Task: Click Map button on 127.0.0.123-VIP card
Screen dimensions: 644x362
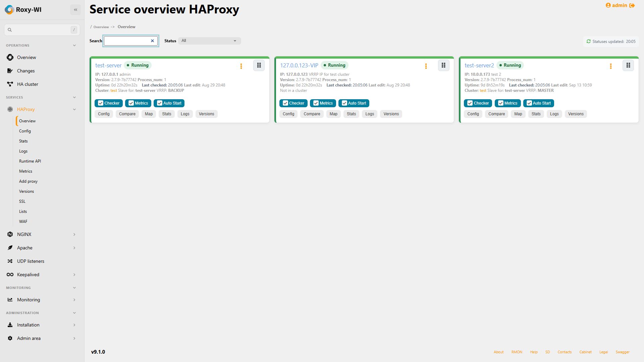Action: 333,114
